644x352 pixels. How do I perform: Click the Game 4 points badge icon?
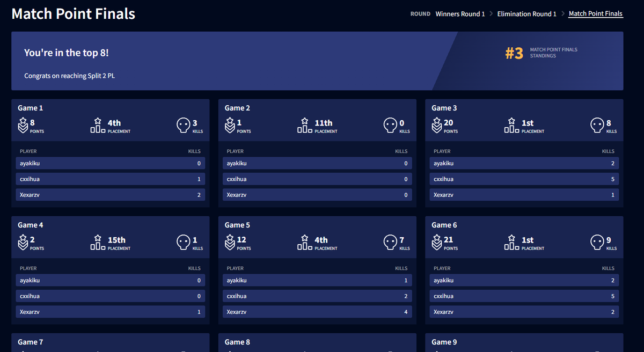(23, 243)
